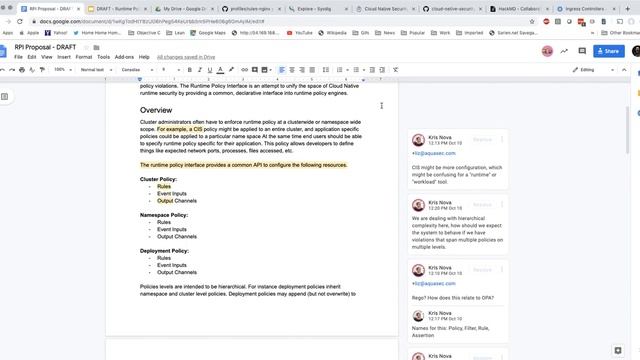Click the add comment toolbar icon
640x360 pixels.
[x=255, y=70]
